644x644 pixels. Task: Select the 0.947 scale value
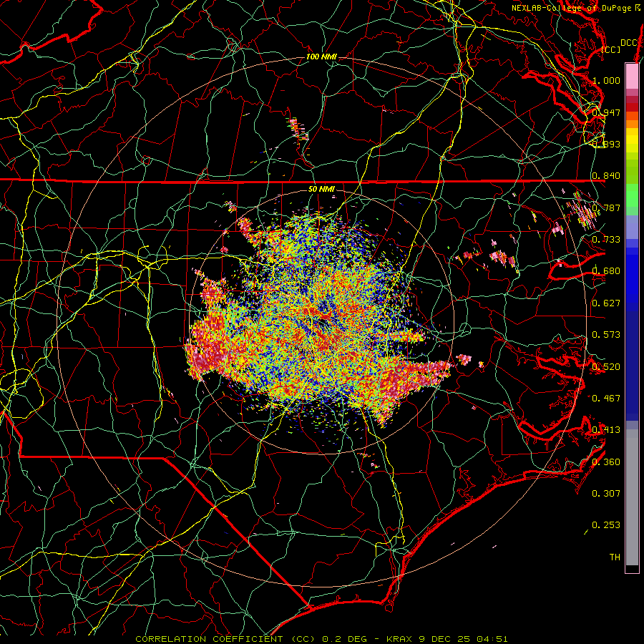pos(606,112)
